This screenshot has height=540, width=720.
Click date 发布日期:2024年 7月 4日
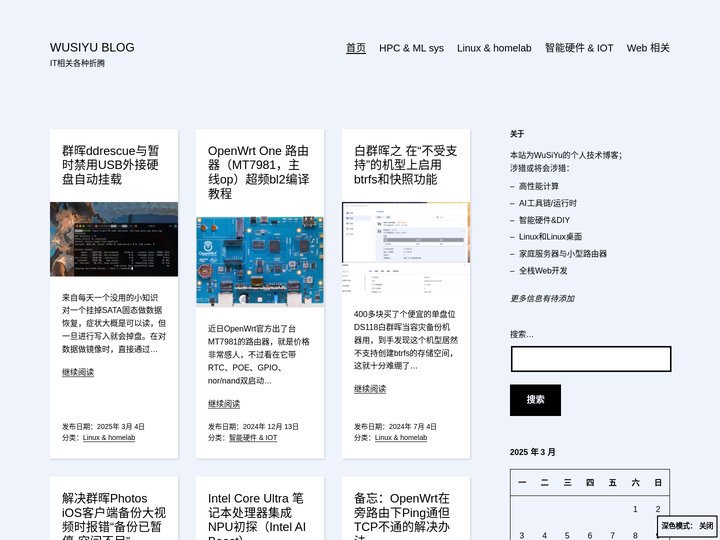(395, 427)
